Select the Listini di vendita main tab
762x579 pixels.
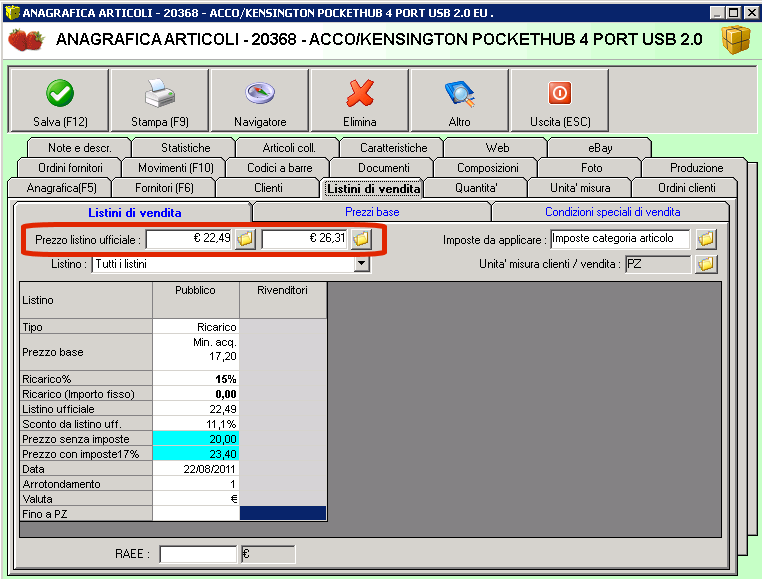coord(373,189)
